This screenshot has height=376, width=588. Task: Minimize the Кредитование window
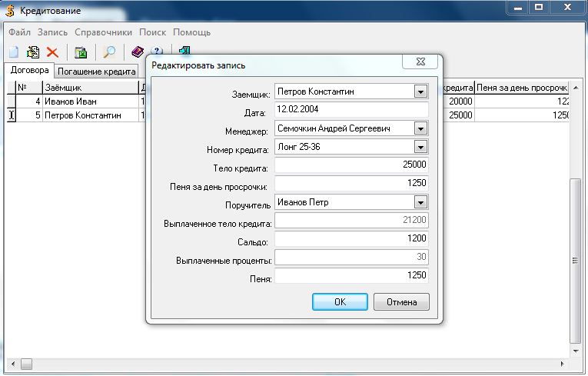pyautogui.click(x=518, y=8)
